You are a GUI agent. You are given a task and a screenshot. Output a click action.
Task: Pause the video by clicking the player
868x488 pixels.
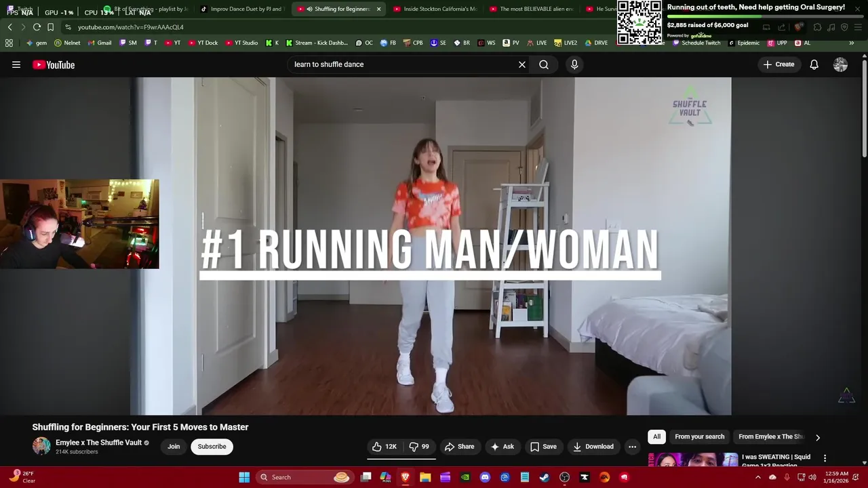[x=431, y=246]
